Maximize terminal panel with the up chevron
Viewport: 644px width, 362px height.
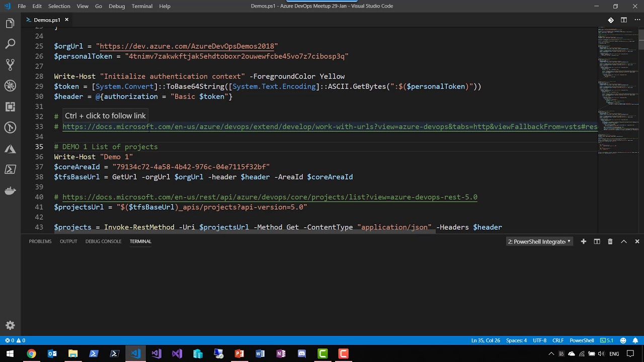pos(623,241)
